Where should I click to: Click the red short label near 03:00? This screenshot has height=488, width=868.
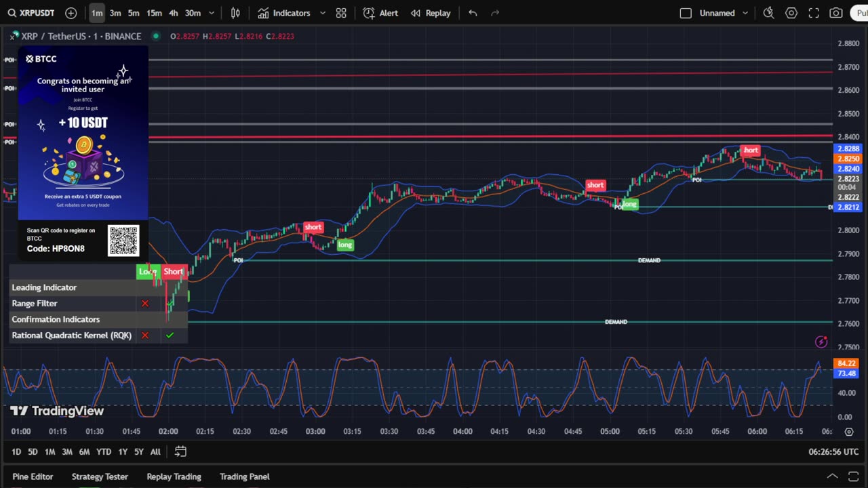(313, 227)
